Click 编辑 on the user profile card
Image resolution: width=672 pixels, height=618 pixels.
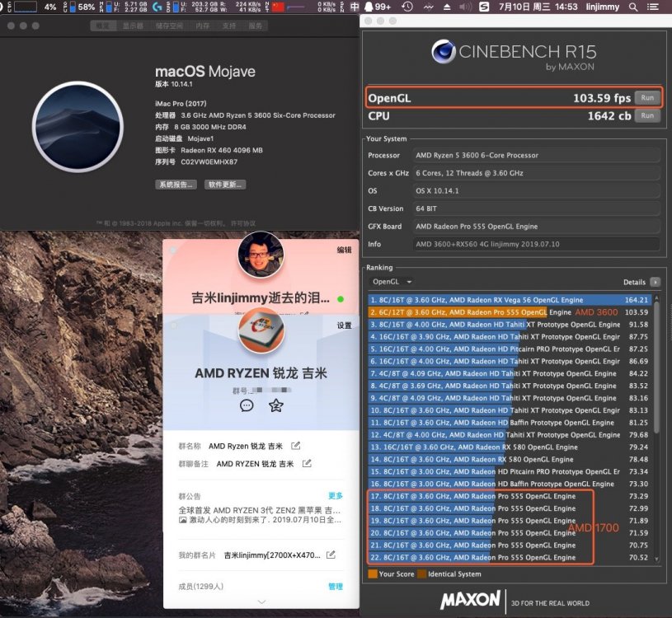(344, 250)
